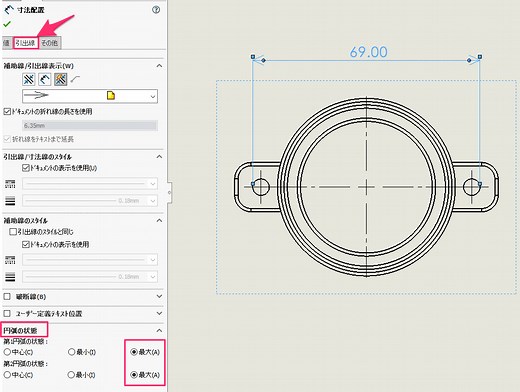520x392 pixels.
Task: Select 中心(C) for the first arc condition
Action: pyautogui.click(x=7, y=352)
